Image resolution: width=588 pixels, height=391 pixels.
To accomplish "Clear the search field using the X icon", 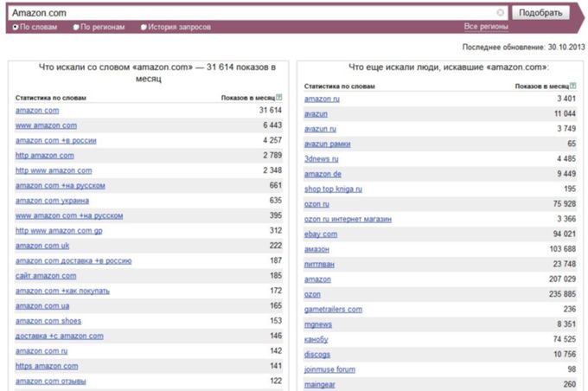I will tap(501, 13).
